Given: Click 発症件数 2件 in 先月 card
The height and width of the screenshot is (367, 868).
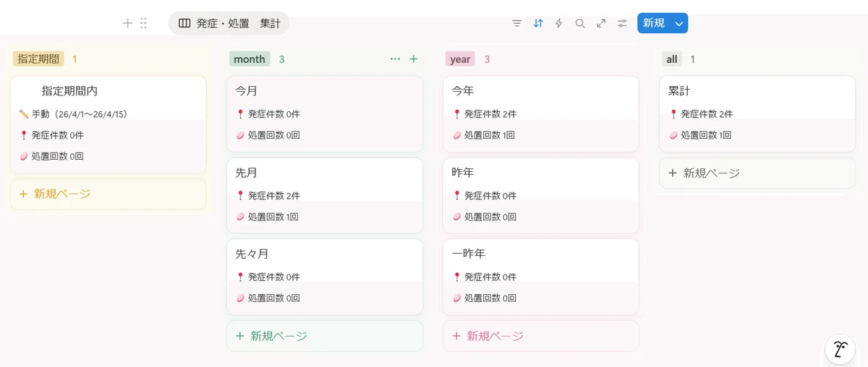Looking at the screenshot, I should pos(273,196).
